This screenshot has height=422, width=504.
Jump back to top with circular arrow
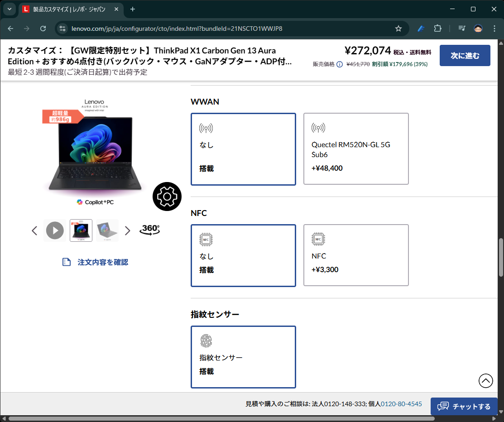tap(486, 381)
